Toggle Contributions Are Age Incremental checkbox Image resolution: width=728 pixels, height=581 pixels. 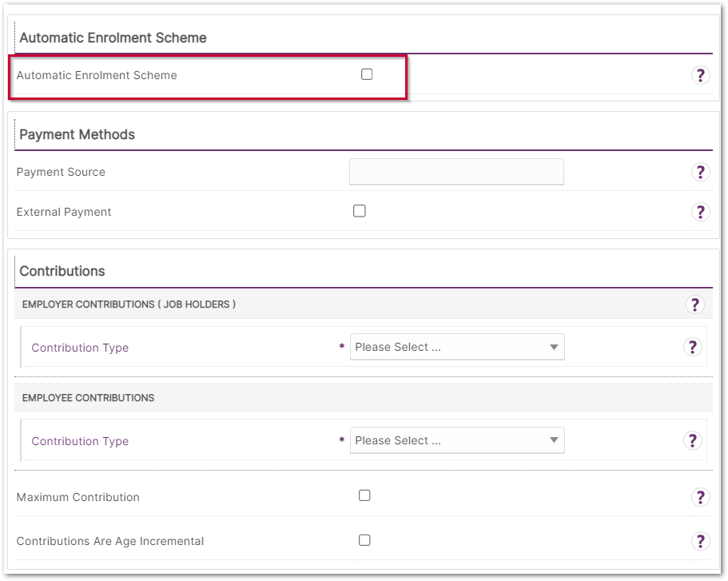pyautogui.click(x=364, y=540)
